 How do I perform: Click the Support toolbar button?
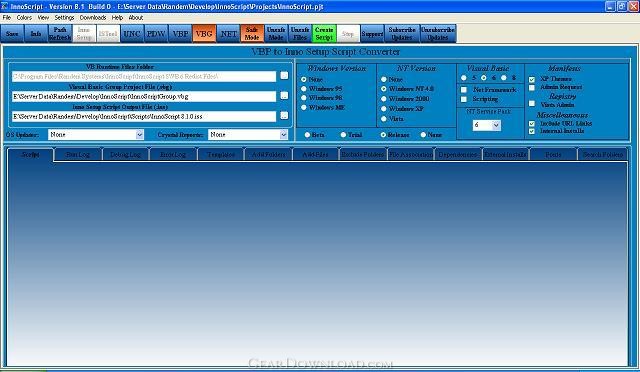click(372, 33)
